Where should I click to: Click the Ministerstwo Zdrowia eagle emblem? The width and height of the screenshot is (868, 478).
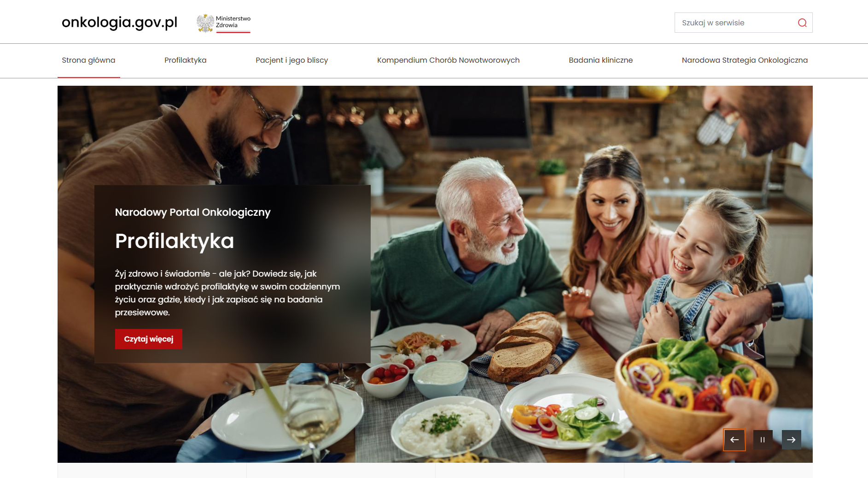(x=205, y=23)
